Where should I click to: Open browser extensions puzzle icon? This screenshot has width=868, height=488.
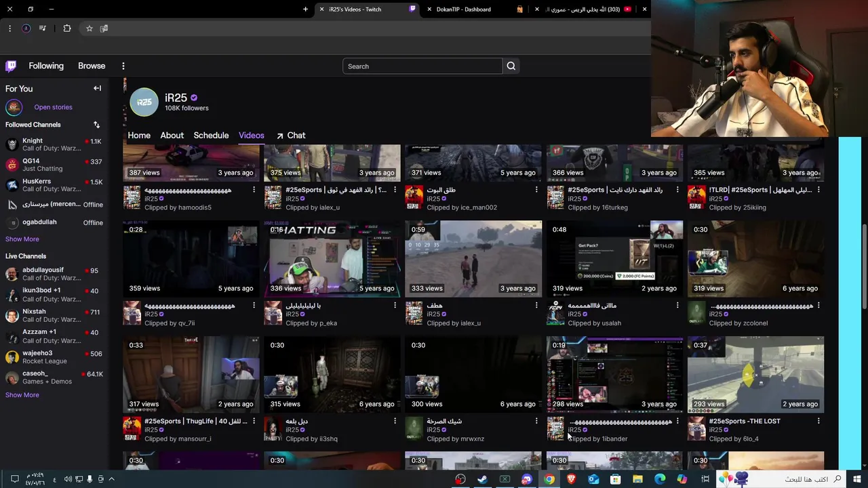(x=67, y=28)
